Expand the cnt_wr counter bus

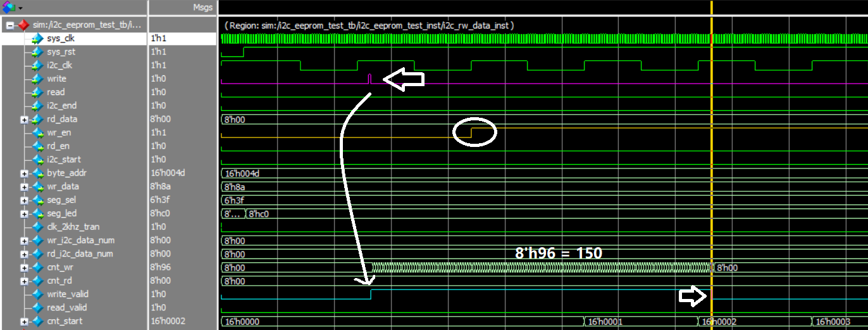tap(24, 267)
